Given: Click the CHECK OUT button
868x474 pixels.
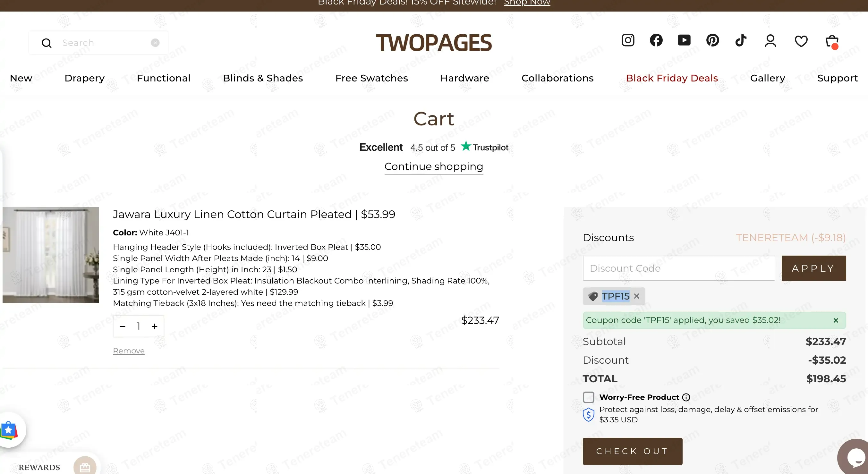Looking at the screenshot, I should click(x=632, y=451).
